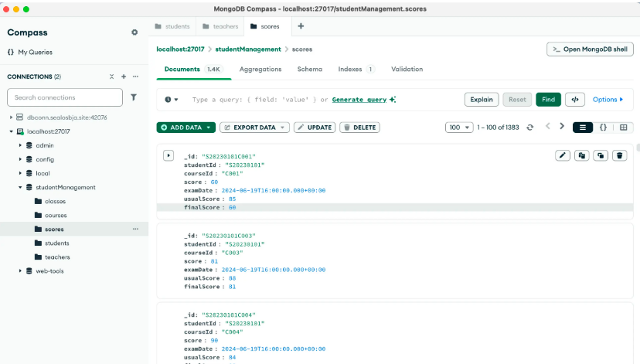The height and width of the screenshot is (364, 640).
Task: Clone document S20230101C001
Action: point(601,155)
